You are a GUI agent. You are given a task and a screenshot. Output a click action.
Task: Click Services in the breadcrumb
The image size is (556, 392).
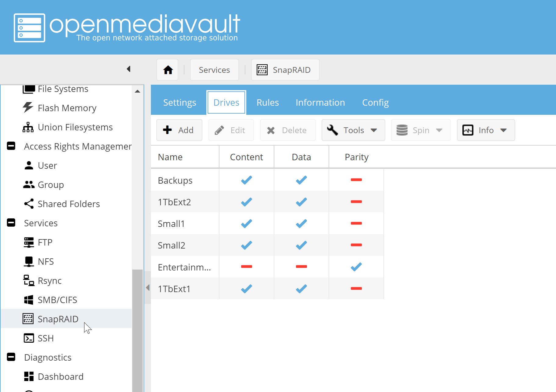(x=214, y=70)
